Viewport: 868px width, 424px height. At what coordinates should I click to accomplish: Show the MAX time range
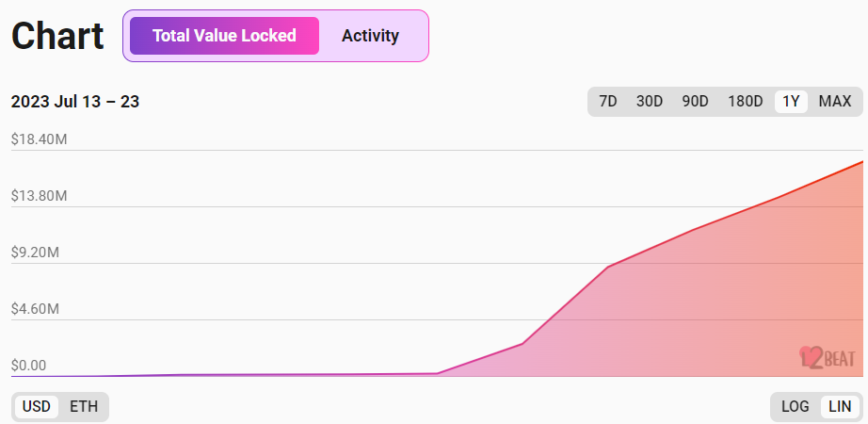click(835, 102)
